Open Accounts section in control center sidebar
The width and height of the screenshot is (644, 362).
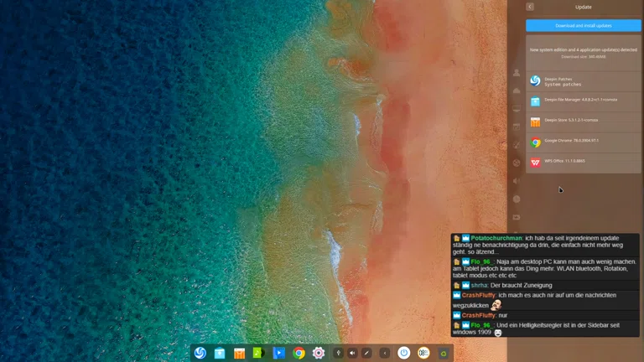coord(517,73)
